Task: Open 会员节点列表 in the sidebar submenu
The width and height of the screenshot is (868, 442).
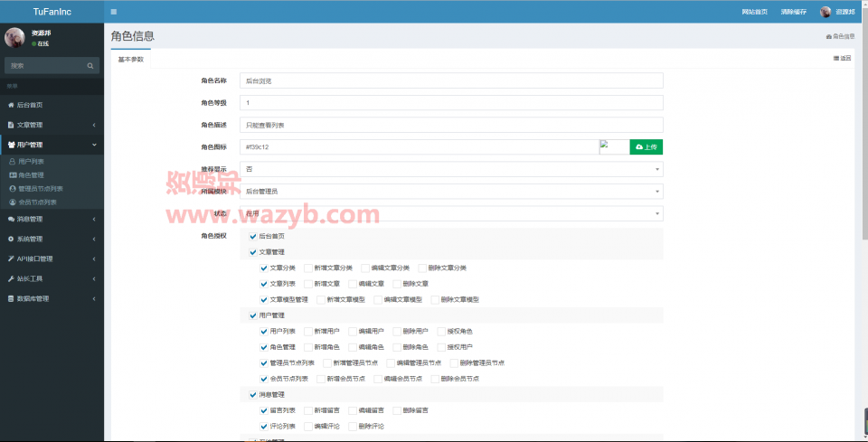Action: (38, 202)
